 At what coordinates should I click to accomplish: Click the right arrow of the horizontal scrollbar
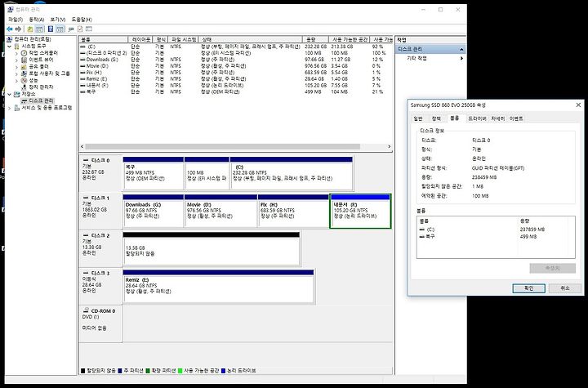tap(390, 147)
